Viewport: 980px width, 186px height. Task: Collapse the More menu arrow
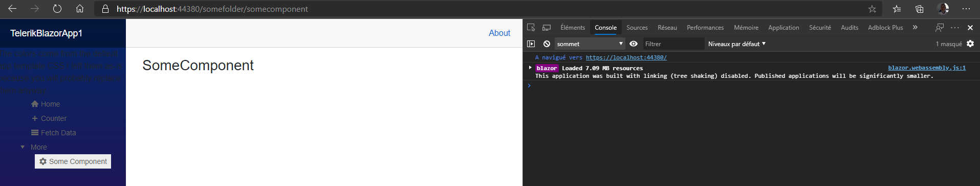(x=23, y=147)
